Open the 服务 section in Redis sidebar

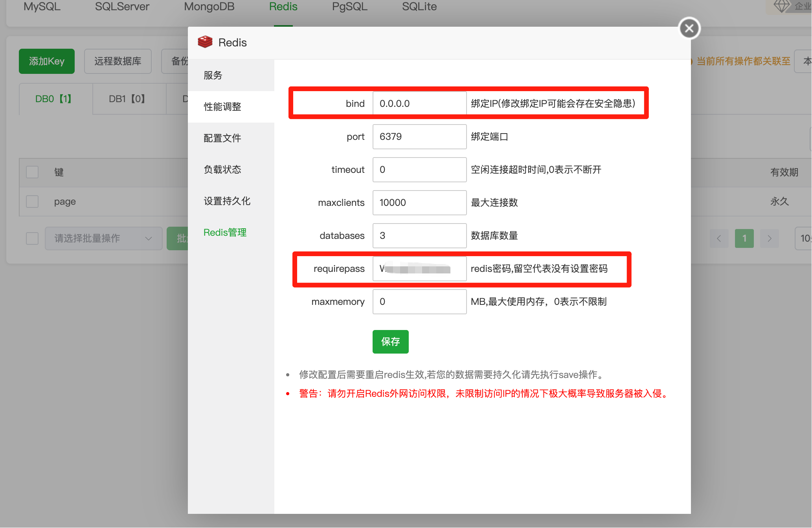[231, 75]
